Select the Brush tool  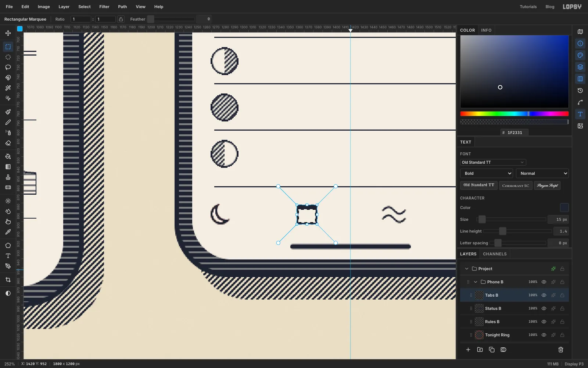click(8, 112)
